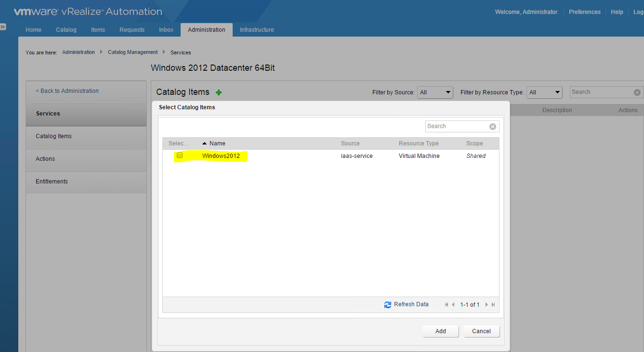This screenshot has width=644, height=352.
Task: Click the Refresh Data icon
Action: point(388,305)
